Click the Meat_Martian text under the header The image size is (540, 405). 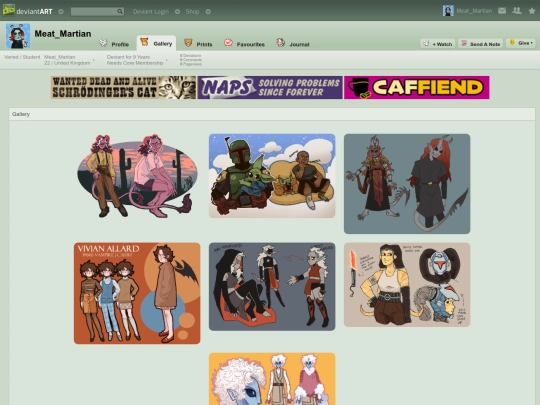(60, 57)
